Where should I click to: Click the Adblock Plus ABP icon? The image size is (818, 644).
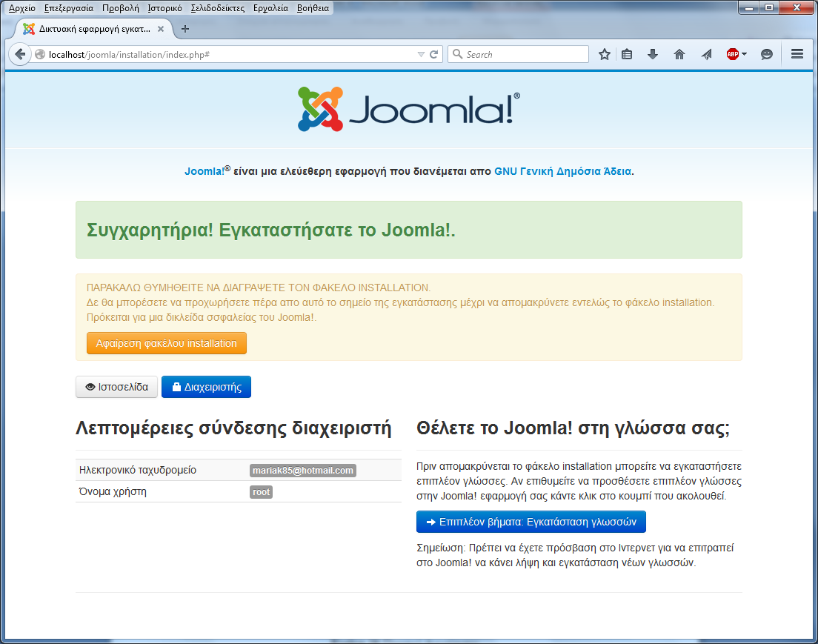point(733,54)
